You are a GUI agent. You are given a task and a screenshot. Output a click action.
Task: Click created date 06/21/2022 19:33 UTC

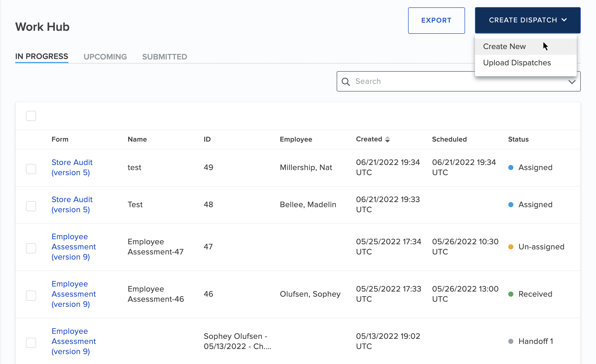pos(388,205)
